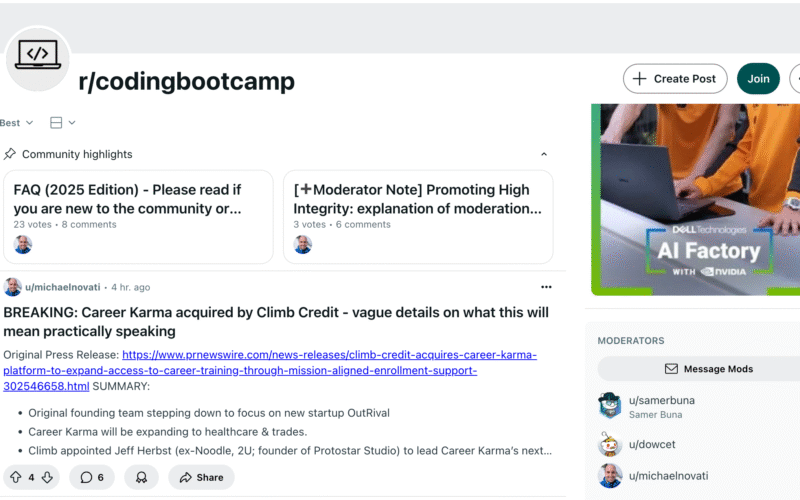
Task: Click the Create Post button
Action: pos(674,79)
